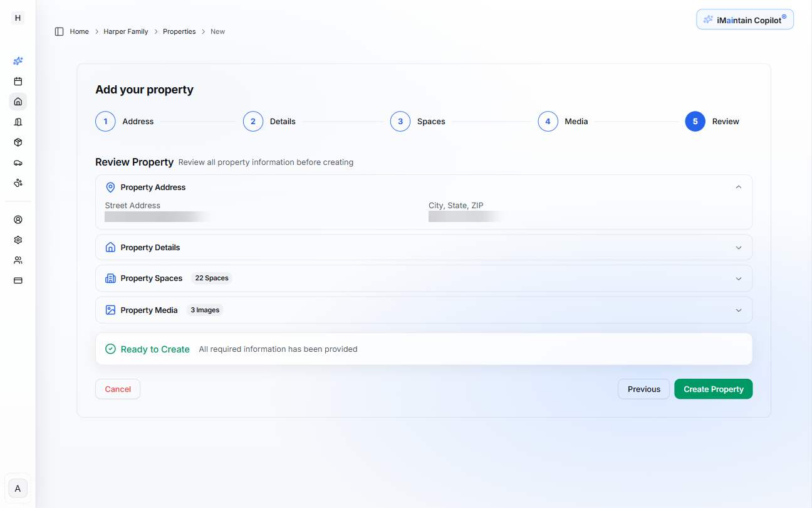Image resolution: width=812 pixels, height=508 pixels.
Task: Click the Create Property button
Action: click(x=713, y=389)
